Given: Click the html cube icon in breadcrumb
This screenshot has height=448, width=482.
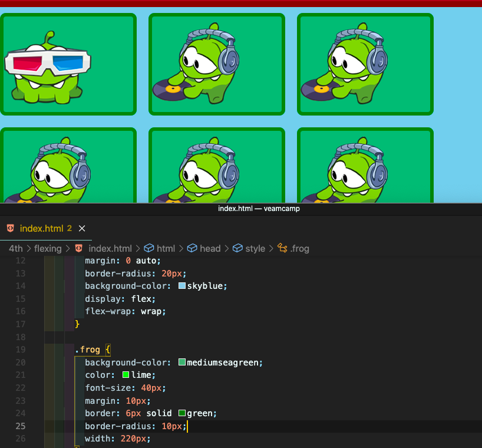Looking at the screenshot, I should tap(148, 248).
